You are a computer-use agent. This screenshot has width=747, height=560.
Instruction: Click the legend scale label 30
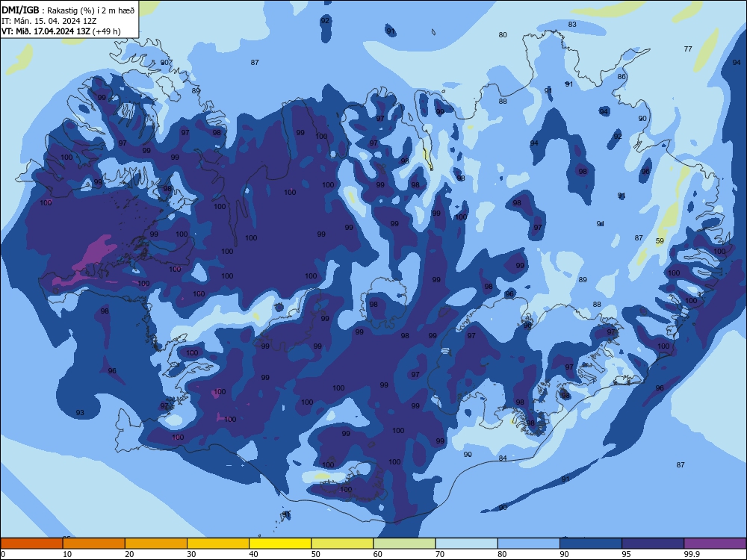191,554
